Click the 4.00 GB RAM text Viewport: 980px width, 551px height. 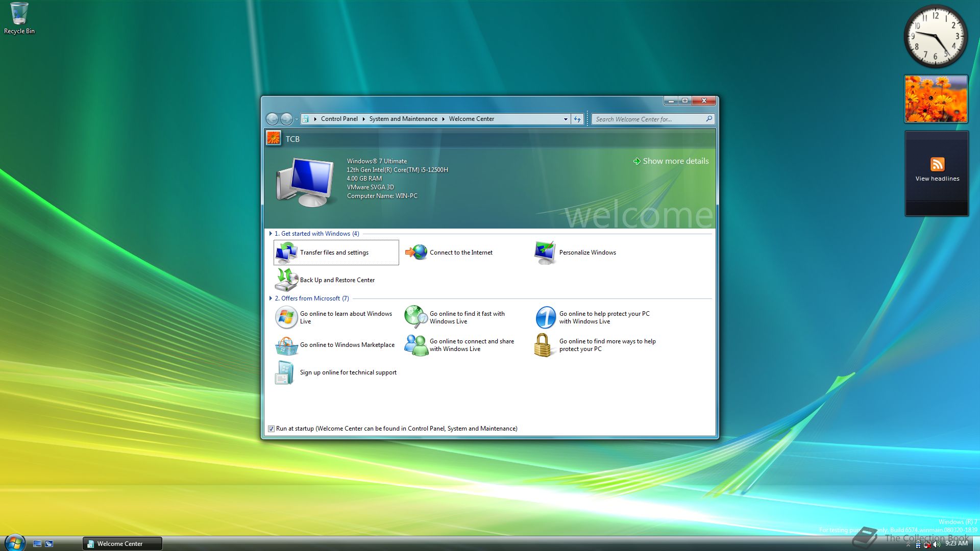[364, 179]
